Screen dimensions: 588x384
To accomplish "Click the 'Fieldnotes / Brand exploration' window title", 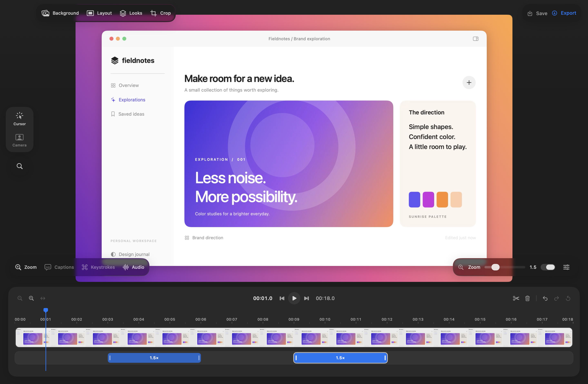I will pyautogui.click(x=299, y=39).
